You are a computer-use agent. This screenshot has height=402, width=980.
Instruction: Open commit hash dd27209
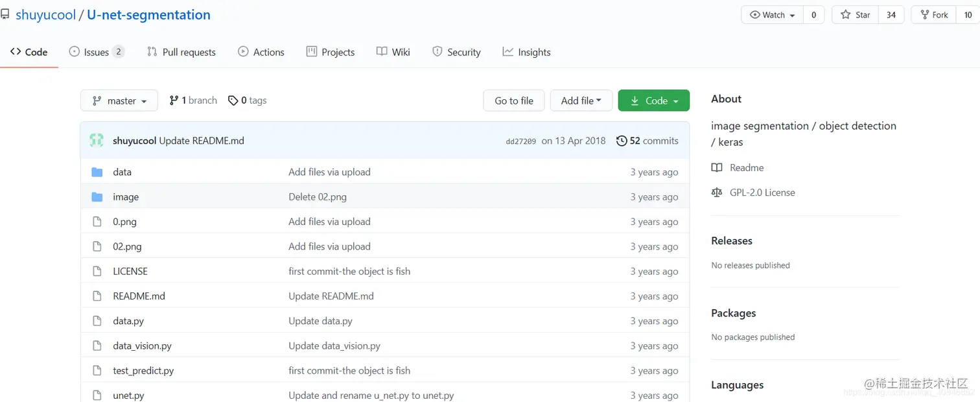click(x=520, y=141)
